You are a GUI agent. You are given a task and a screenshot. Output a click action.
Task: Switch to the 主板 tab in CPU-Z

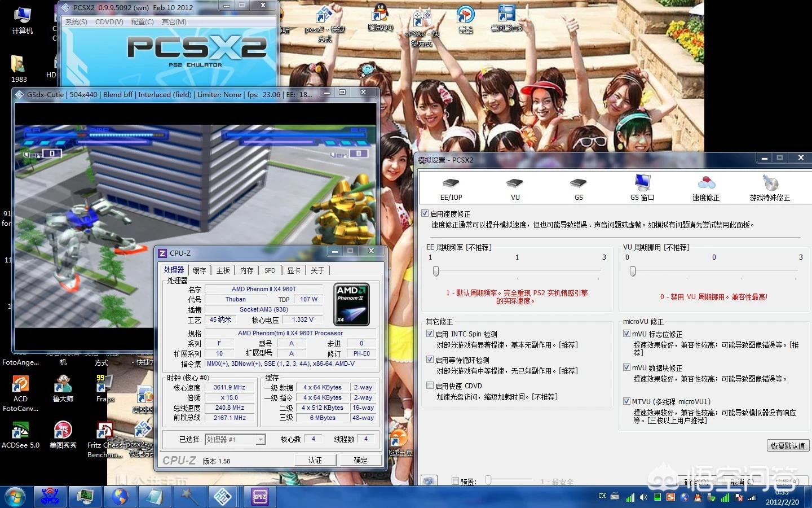tap(223, 270)
